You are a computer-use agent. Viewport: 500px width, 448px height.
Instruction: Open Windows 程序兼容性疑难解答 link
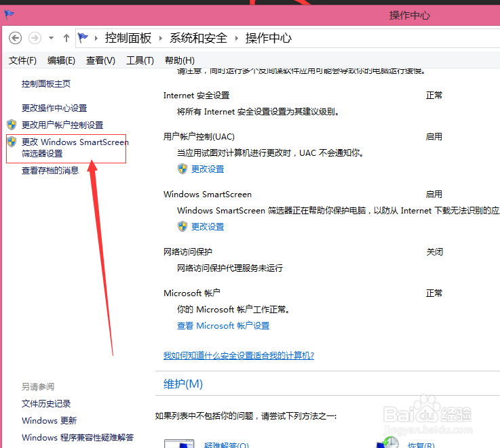tap(77, 437)
